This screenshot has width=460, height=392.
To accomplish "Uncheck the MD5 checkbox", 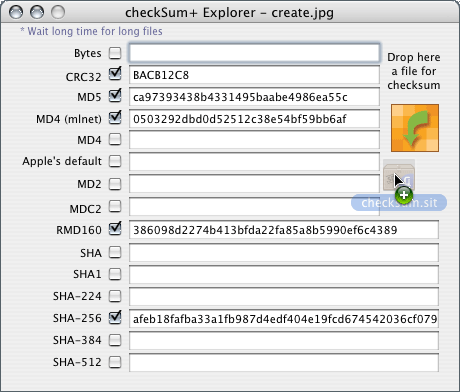I will [115, 96].
